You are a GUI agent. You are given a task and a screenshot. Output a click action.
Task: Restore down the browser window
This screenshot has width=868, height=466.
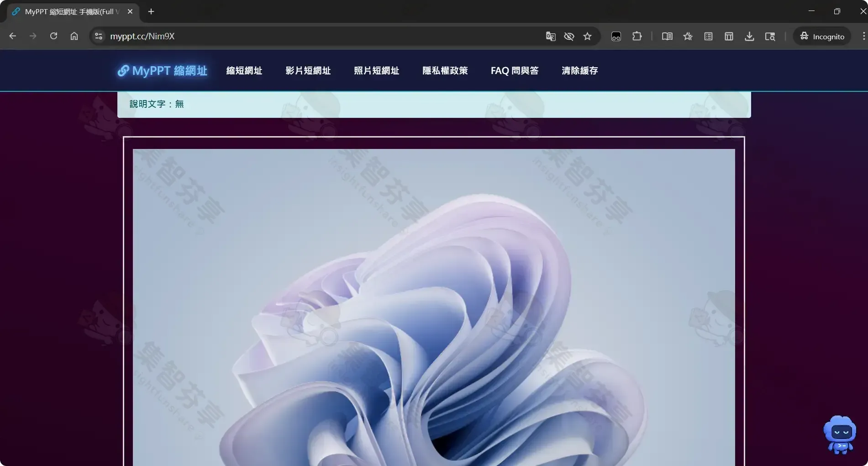click(837, 11)
